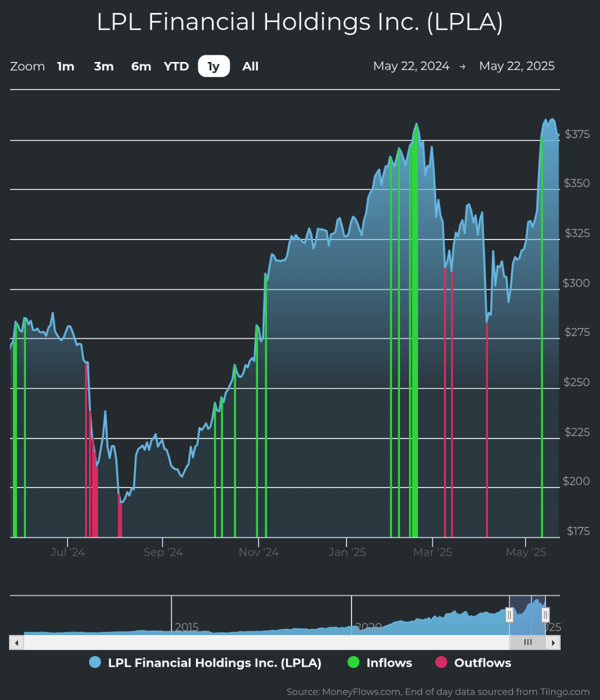Screen dimensions: 600x700
Task: Click the 2015 label in navigator
Action: coord(187,627)
